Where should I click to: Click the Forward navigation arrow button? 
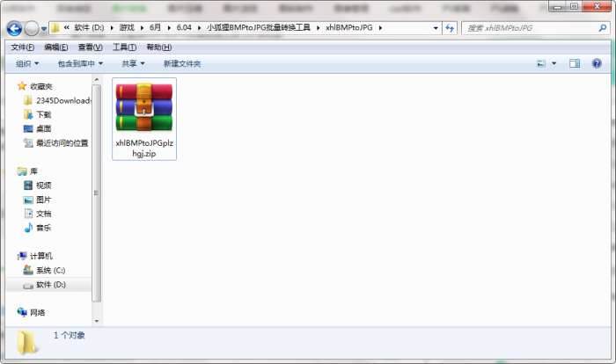click(32, 28)
